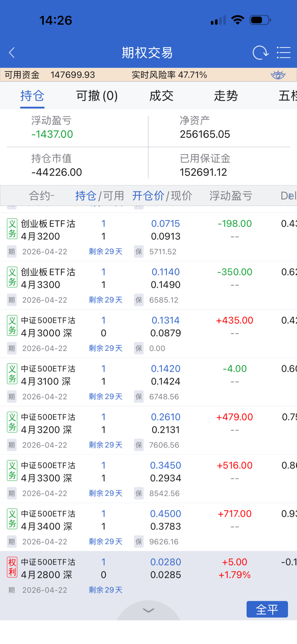This screenshot has height=644, width=297.
Task: Tap the 期 icon next to 创业板ETF沽 4月3300 date
Action: click(12, 300)
